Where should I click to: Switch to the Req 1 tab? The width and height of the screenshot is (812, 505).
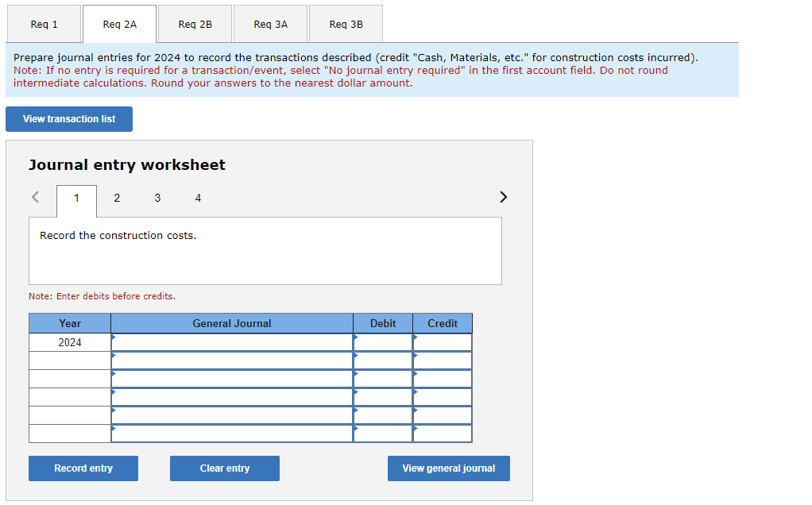(x=44, y=24)
